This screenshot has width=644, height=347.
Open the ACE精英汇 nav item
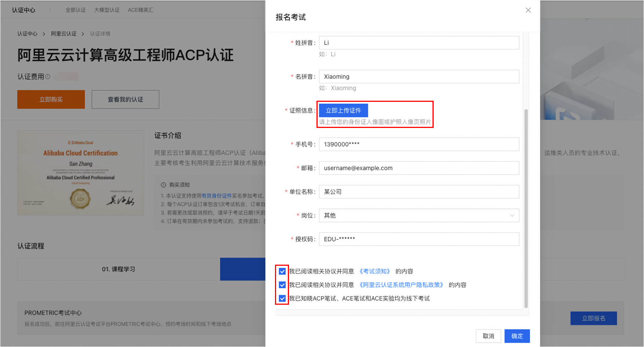tap(141, 10)
